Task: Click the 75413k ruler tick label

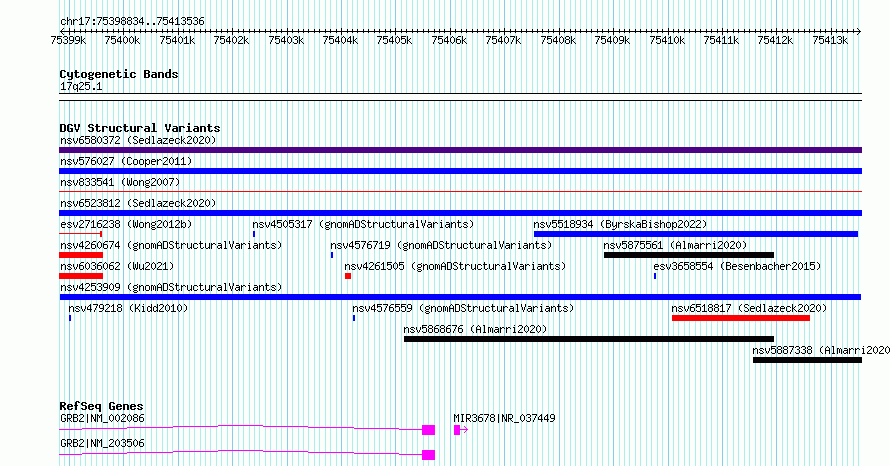Action: [x=830, y=40]
